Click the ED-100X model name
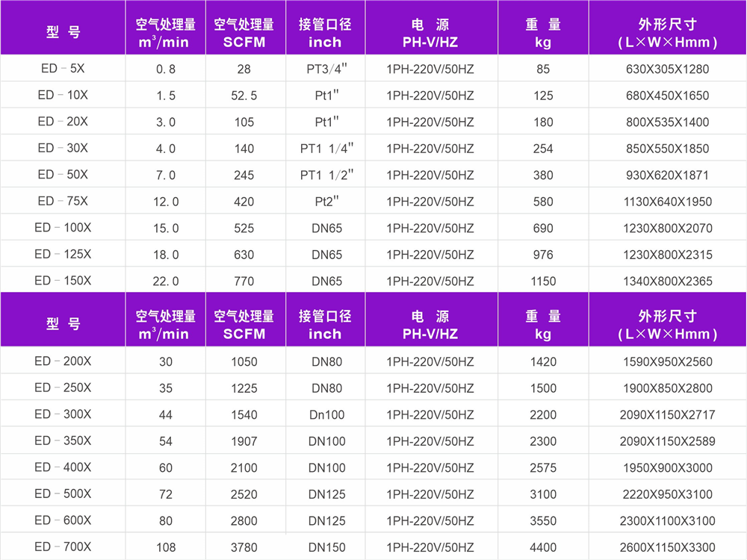Viewport: 747px width, 560px height. click(x=63, y=228)
